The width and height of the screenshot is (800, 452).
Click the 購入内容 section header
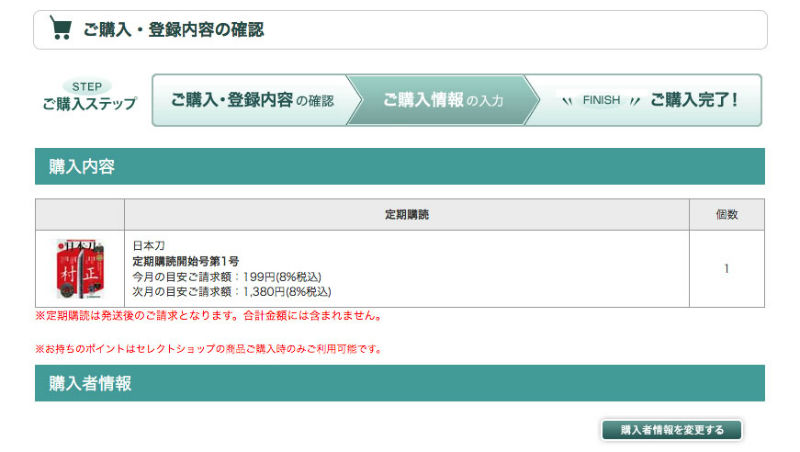point(82,167)
